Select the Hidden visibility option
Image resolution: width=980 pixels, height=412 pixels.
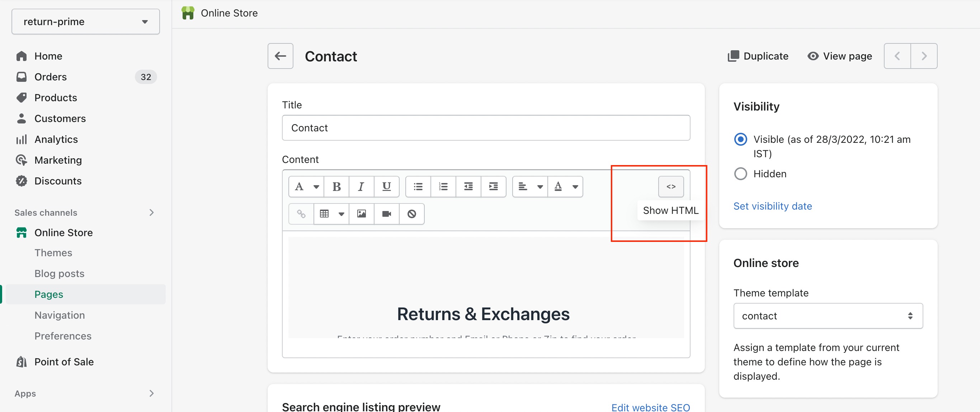(x=740, y=174)
